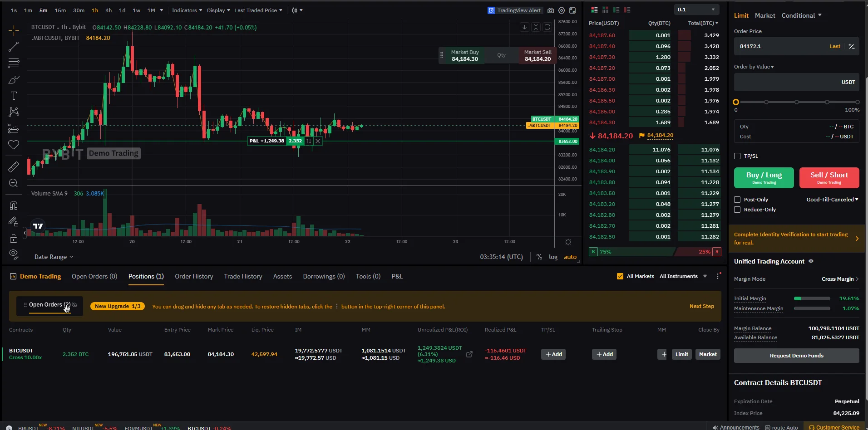Screen dimensions: 868x430
Task: Toggle auto scale on the chart
Action: (x=570, y=257)
